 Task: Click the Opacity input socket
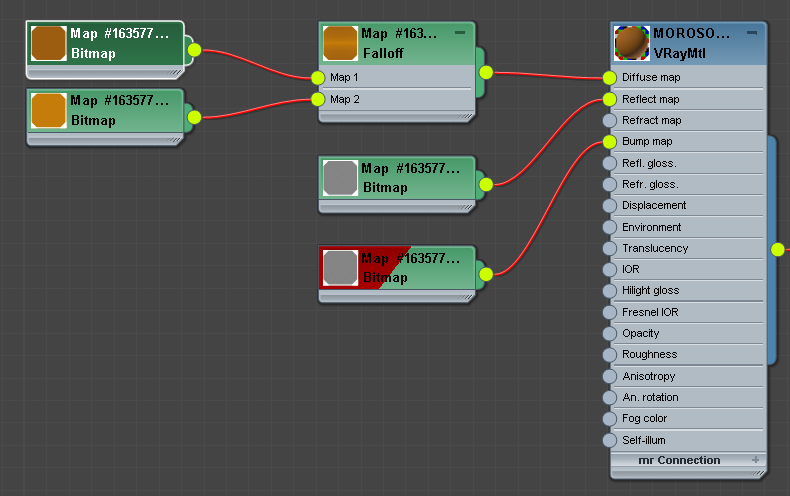tap(610, 334)
